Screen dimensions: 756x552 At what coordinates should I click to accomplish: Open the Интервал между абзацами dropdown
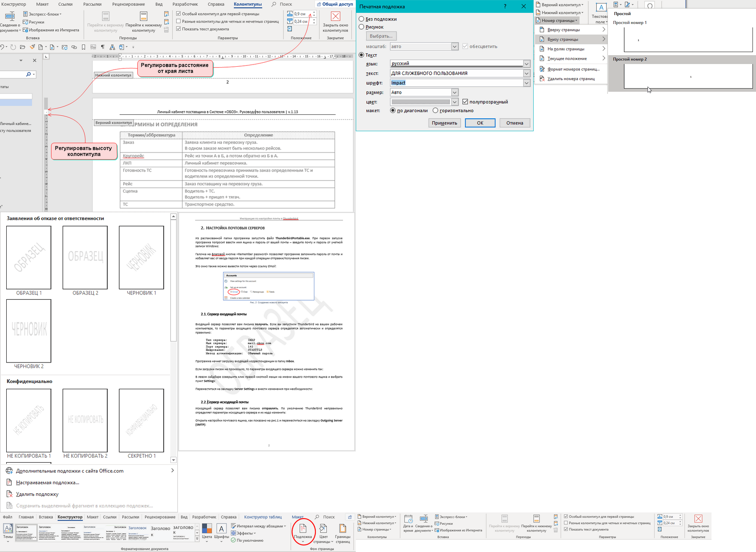[x=259, y=526]
